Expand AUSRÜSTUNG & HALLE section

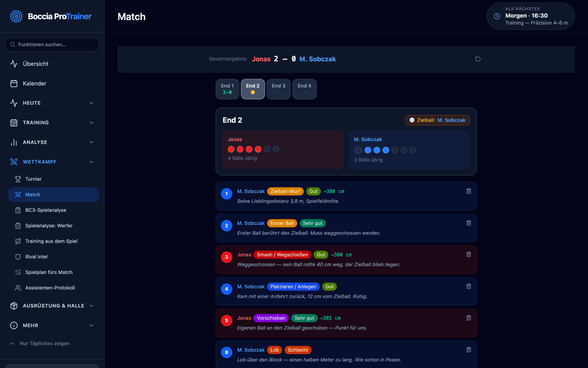point(52,306)
